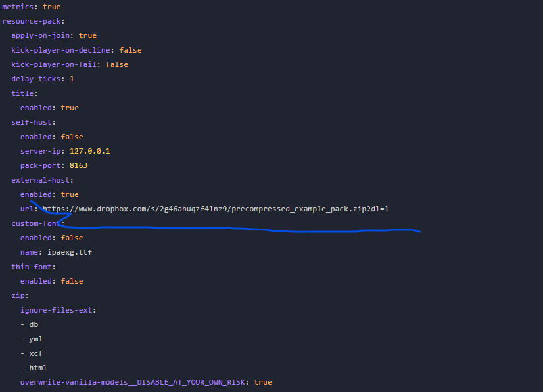Click the "delay-ticks" key

(36, 79)
